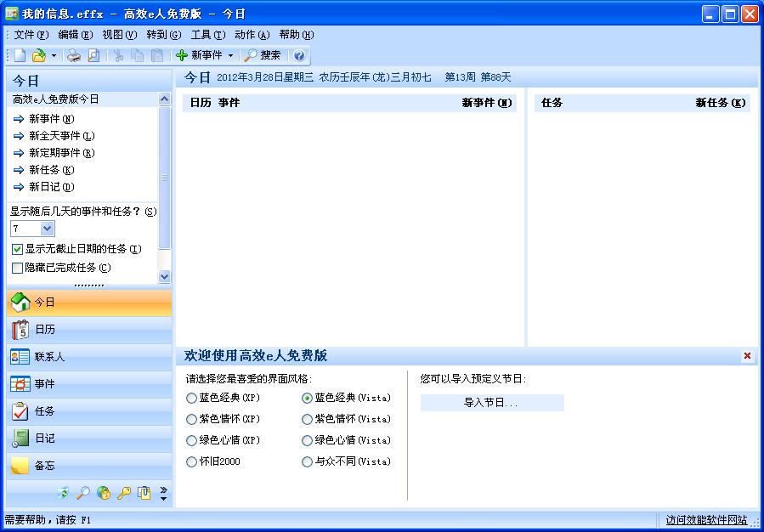Open the 动作(A) menu
764x532 pixels.
[x=252, y=35]
